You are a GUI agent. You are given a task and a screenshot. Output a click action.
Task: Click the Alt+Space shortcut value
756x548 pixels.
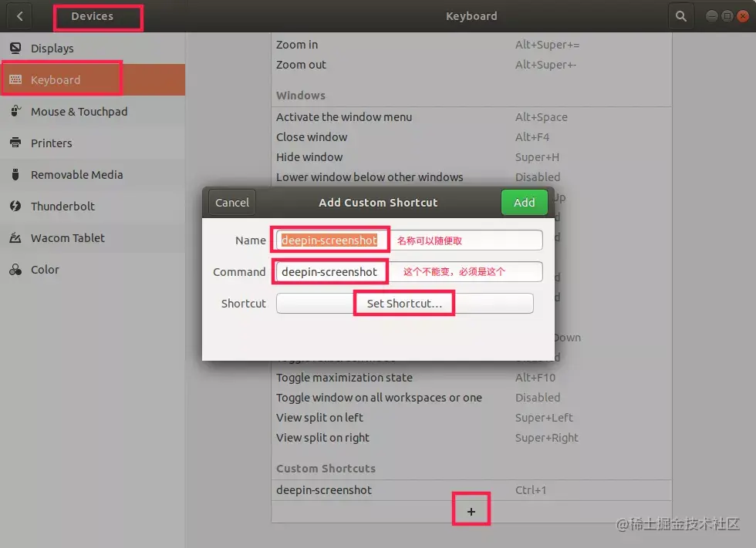pos(541,117)
